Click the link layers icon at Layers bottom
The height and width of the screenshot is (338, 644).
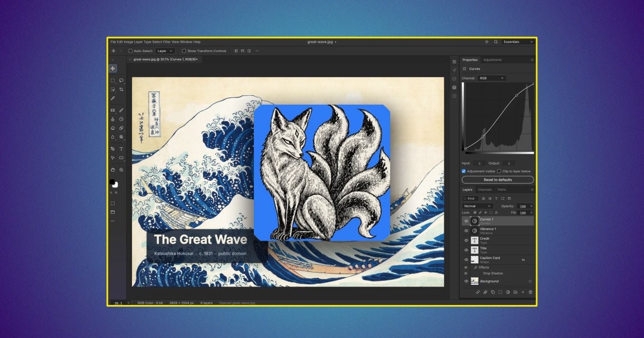click(x=477, y=292)
